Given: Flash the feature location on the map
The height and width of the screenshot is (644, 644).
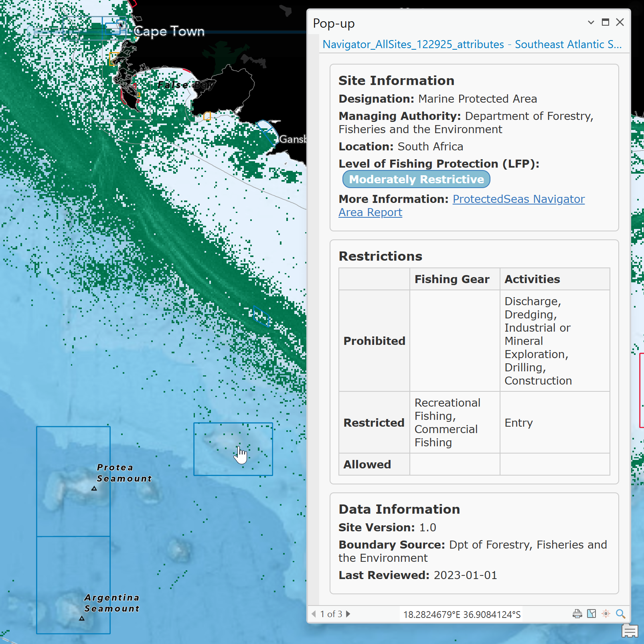Looking at the screenshot, I should (605, 614).
